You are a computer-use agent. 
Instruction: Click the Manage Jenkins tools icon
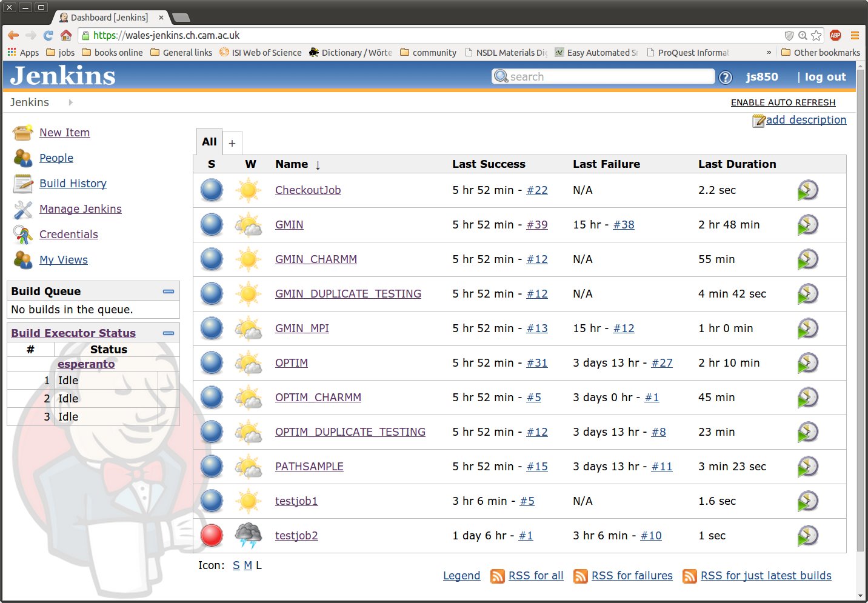coord(23,209)
